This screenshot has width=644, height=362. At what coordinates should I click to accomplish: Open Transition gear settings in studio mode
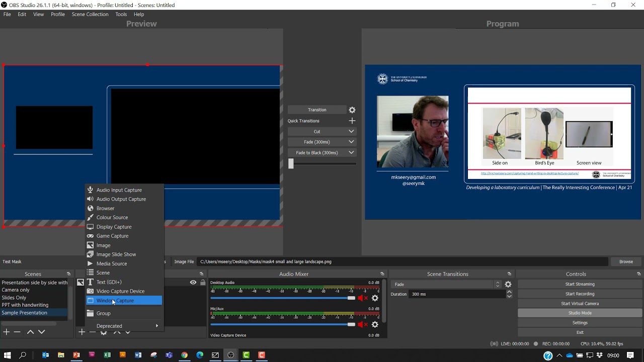[352, 110]
